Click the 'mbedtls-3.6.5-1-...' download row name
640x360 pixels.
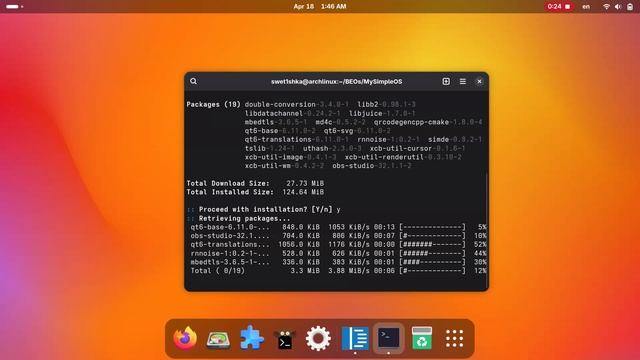click(230, 262)
